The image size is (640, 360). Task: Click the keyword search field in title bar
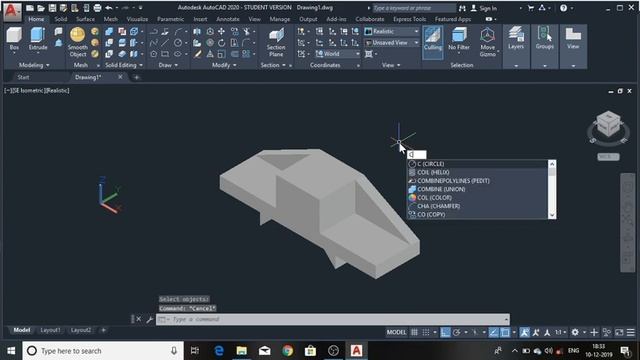tap(414, 8)
